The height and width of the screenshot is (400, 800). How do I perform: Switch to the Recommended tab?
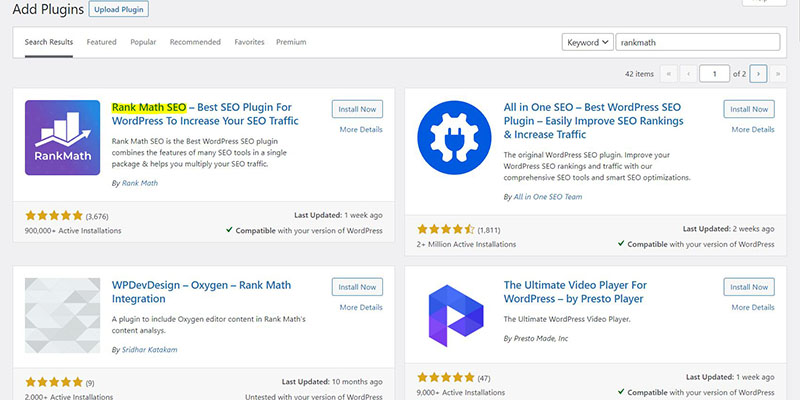point(195,42)
